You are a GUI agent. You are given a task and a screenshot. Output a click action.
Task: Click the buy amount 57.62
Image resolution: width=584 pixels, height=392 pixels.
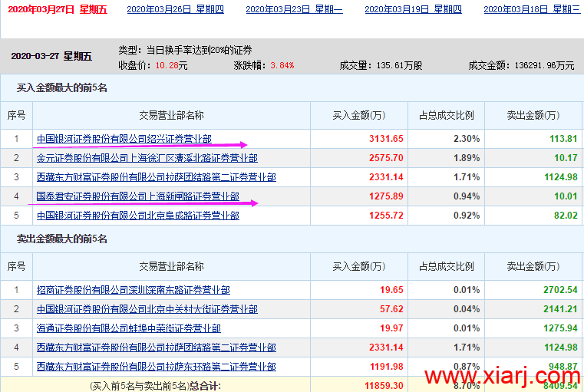(x=391, y=309)
